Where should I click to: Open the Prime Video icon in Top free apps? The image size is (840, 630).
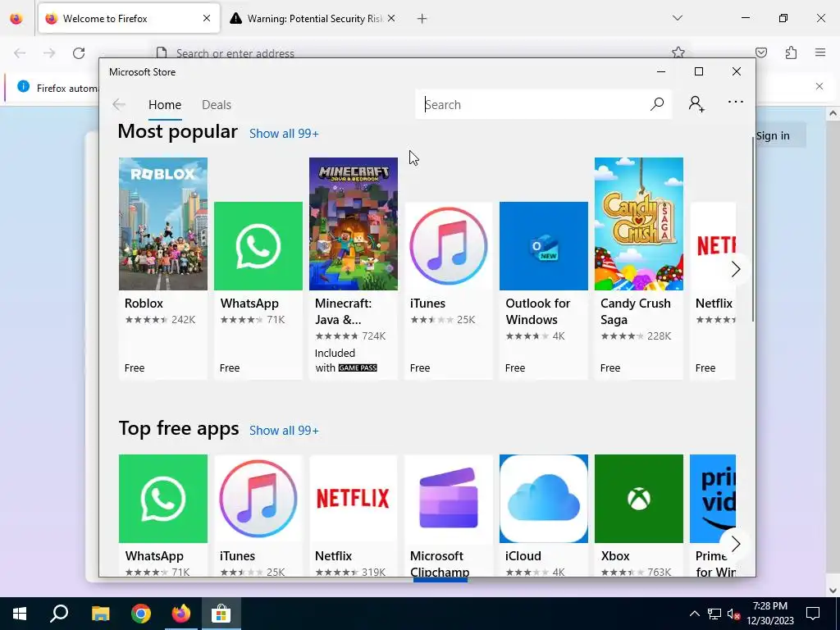(x=713, y=499)
